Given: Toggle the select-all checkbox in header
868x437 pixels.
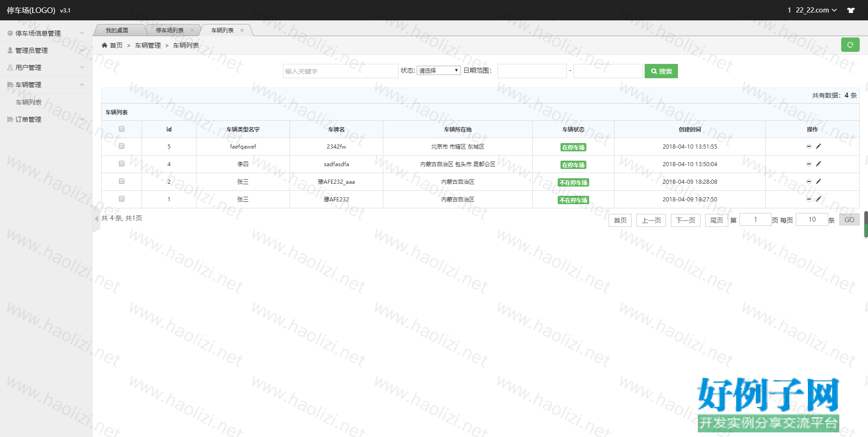Looking at the screenshot, I should [122, 129].
